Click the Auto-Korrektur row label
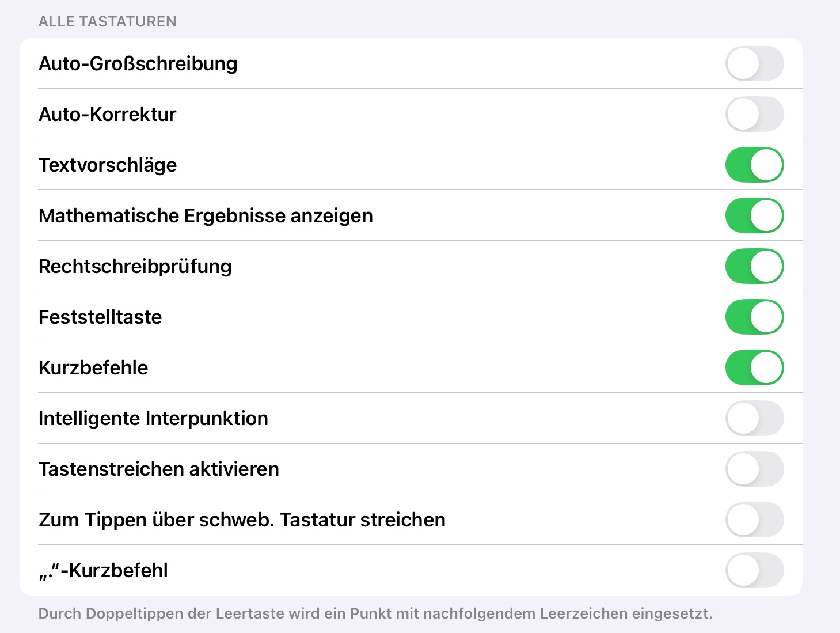Screen dimensions: 840x633 (x=107, y=114)
